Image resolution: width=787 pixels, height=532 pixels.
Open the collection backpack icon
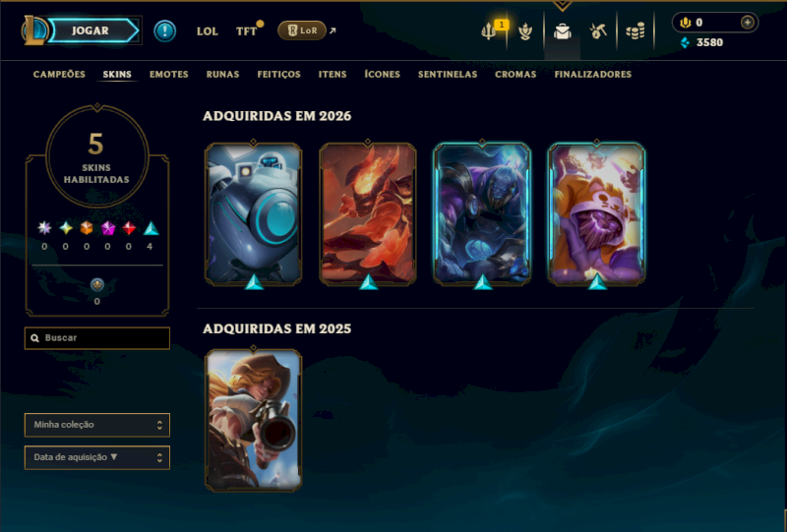click(x=562, y=31)
